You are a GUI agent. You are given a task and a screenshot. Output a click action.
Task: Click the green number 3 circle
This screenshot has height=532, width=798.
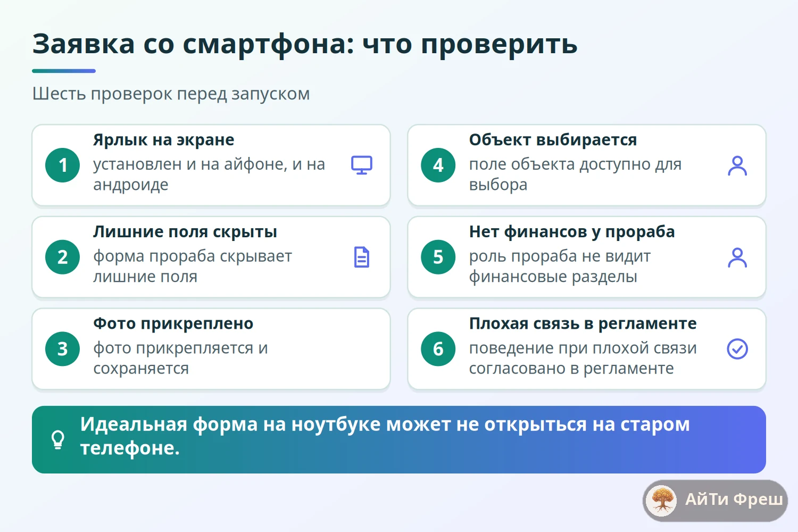pos(63,349)
